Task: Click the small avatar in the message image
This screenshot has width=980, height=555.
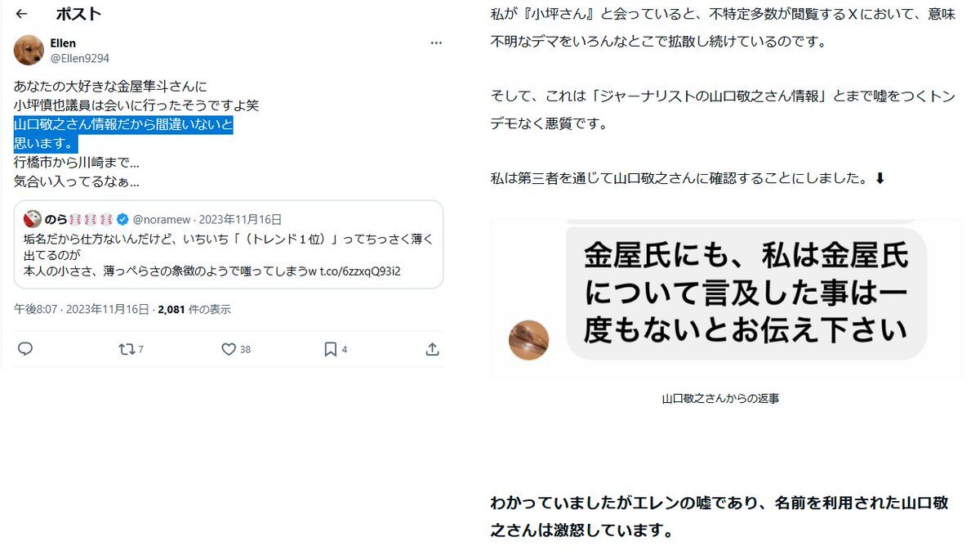Action: point(528,339)
